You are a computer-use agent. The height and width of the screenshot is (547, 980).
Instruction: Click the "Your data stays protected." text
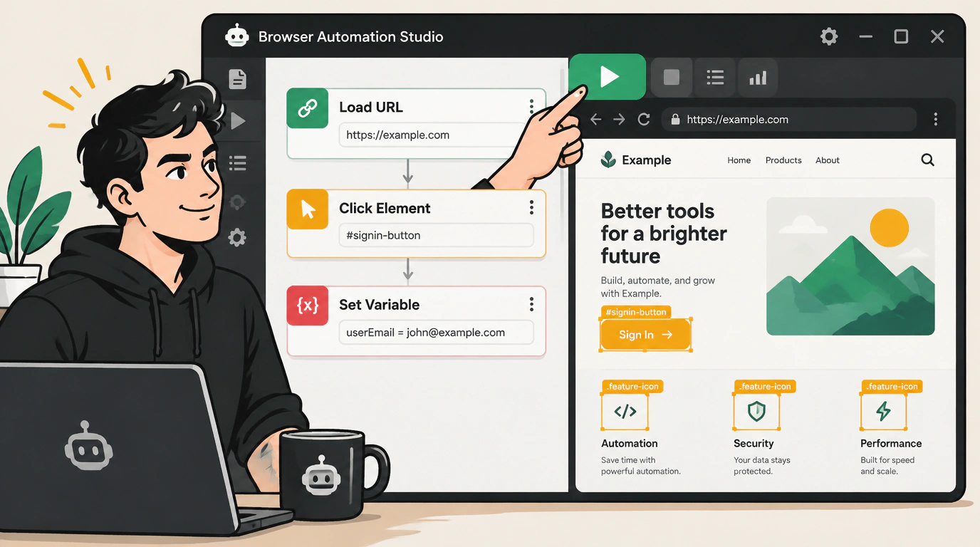coord(762,466)
